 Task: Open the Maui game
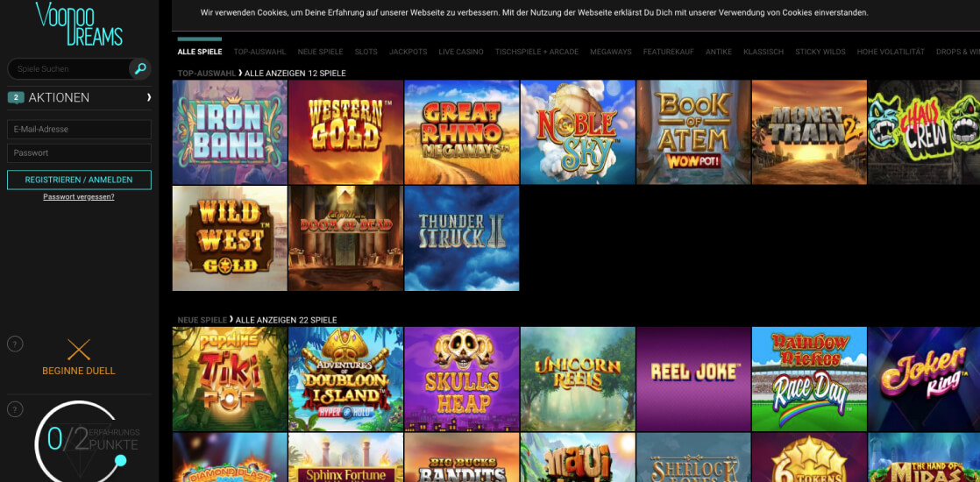[578, 457]
